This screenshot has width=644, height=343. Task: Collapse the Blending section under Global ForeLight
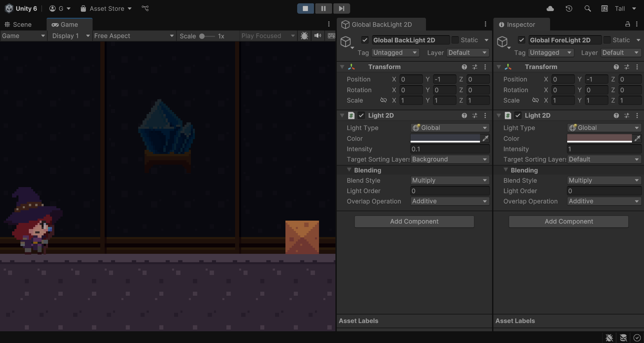(x=506, y=170)
